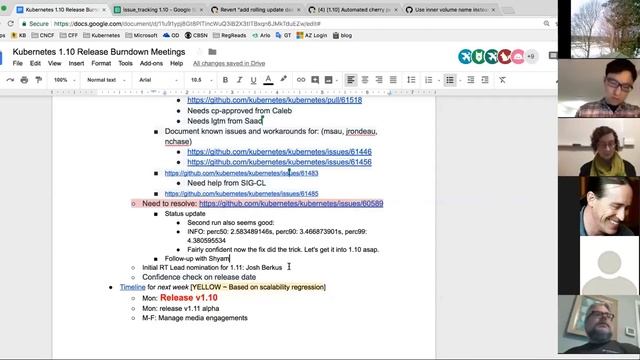This screenshot has height=360, width=640.
Task: Show the +9 more collaborators
Action: tap(531, 56)
